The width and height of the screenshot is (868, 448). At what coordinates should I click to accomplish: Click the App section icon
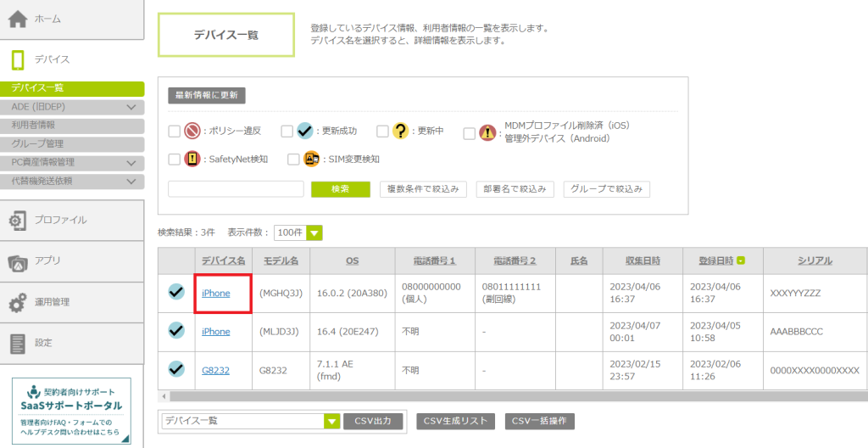[18, 261]
